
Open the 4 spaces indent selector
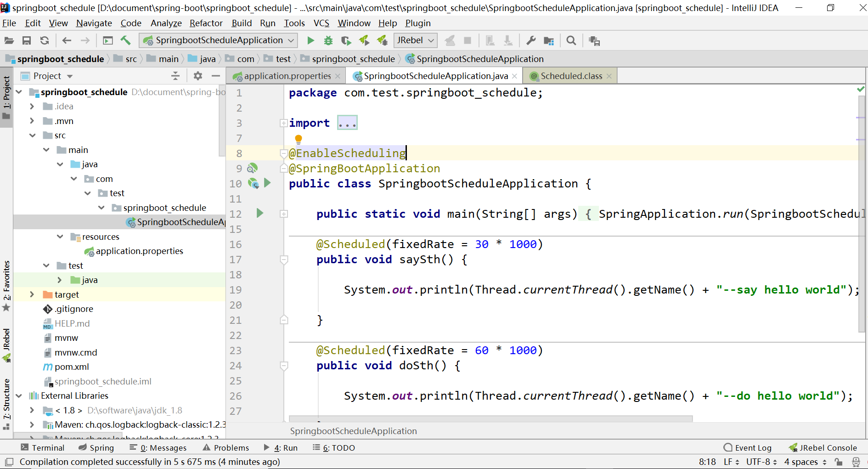tap(805, 462)
